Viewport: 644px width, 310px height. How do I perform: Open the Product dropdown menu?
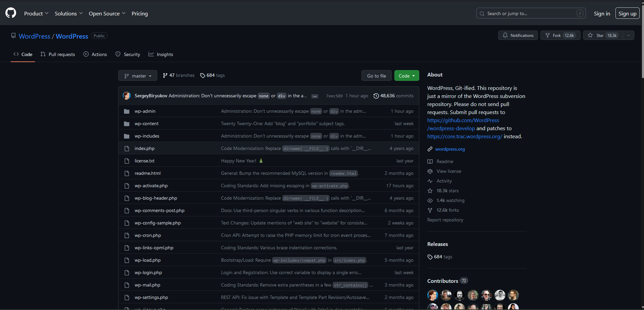[36, 13]
